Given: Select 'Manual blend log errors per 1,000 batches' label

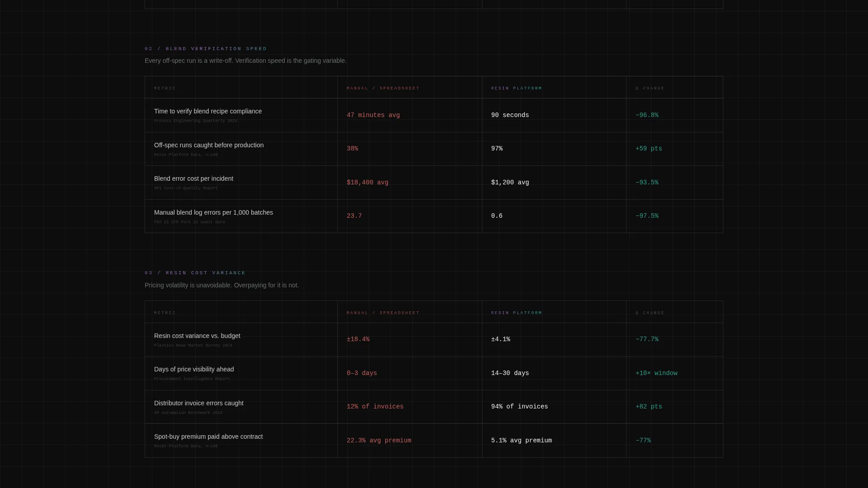Looking at the screenshot, I should 213,212.
